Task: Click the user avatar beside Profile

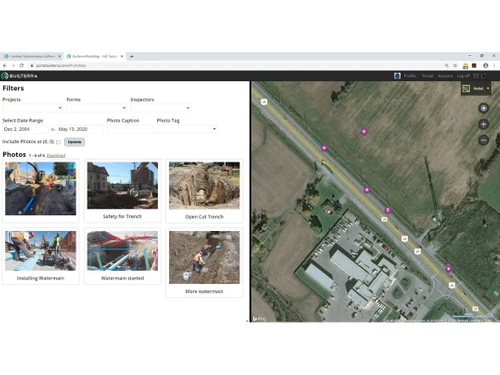Action: tap(397, 76)
